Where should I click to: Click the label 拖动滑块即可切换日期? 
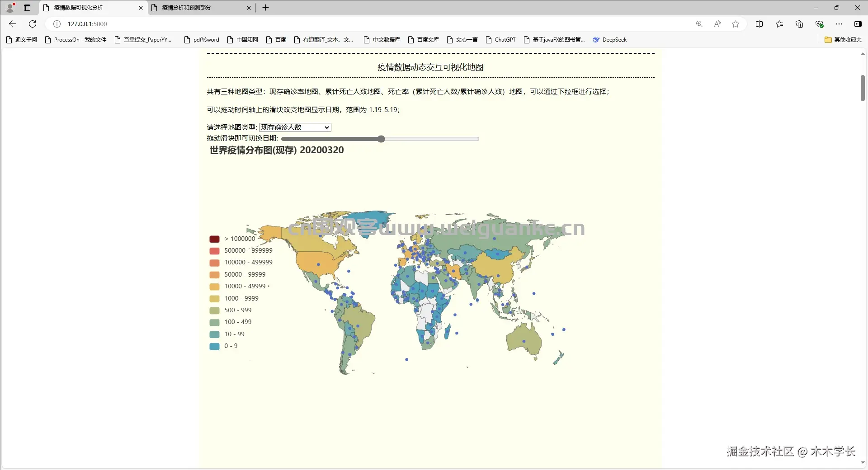click(242, 138)
